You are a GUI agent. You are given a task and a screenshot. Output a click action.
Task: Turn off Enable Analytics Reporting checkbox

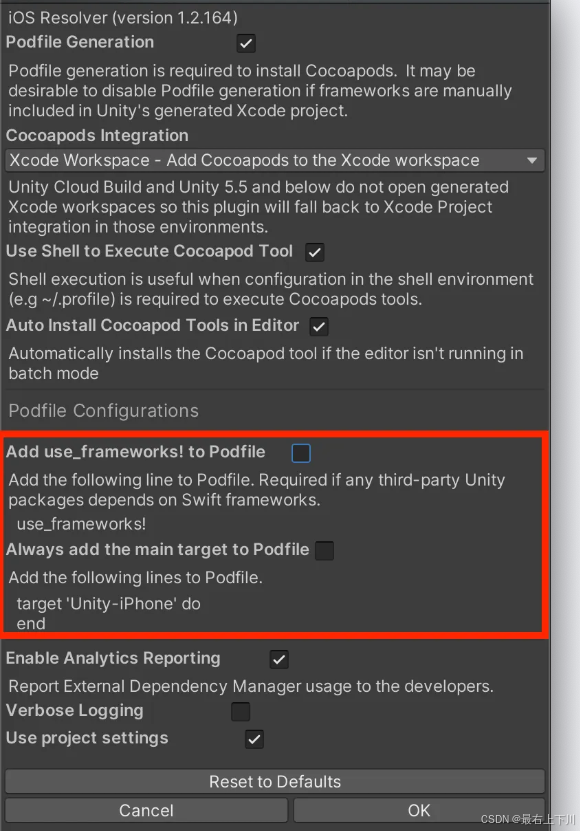[x=279, y=659]
